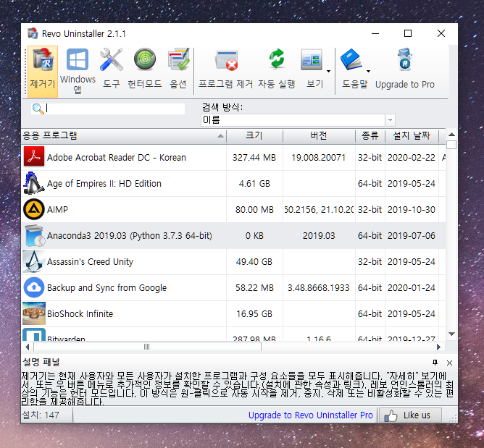Click version 3.48.8668.1933 cell
This screenshot has width=484, height=448.
coord(319,287)
